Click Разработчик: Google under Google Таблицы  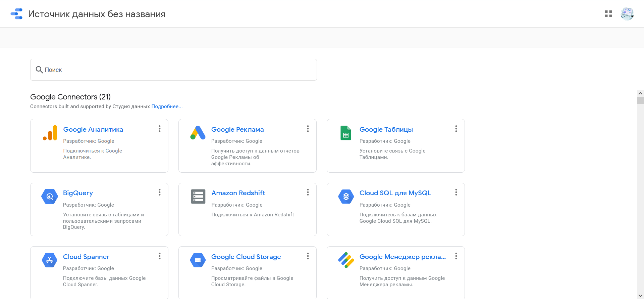(385, 141)
